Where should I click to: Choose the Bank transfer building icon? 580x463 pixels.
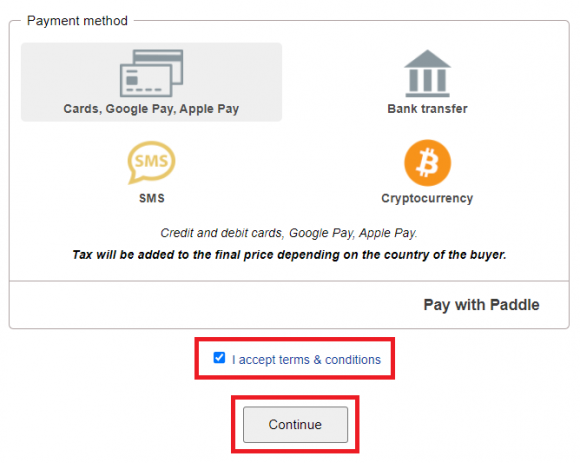[x=427, y=73]
